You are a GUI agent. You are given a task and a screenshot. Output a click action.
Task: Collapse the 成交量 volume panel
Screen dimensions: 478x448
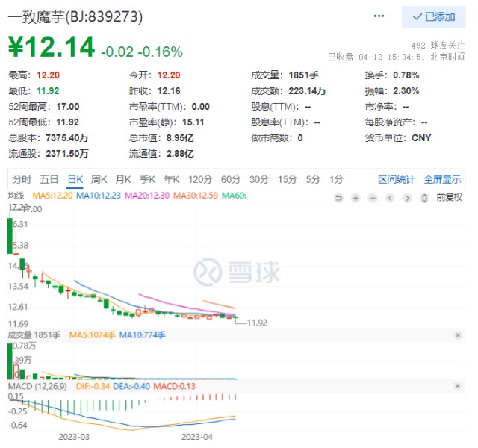(x=459, y=335)
